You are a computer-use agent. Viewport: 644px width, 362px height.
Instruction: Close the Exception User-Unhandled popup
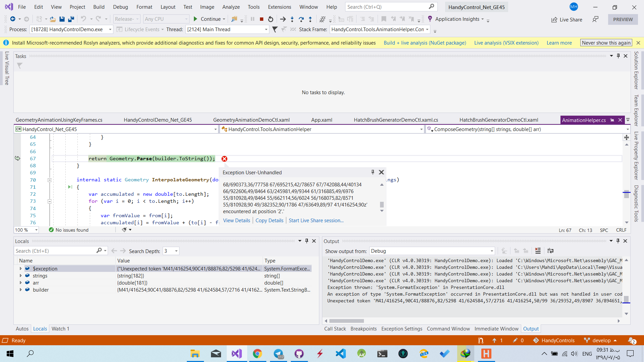coord(381,172)
